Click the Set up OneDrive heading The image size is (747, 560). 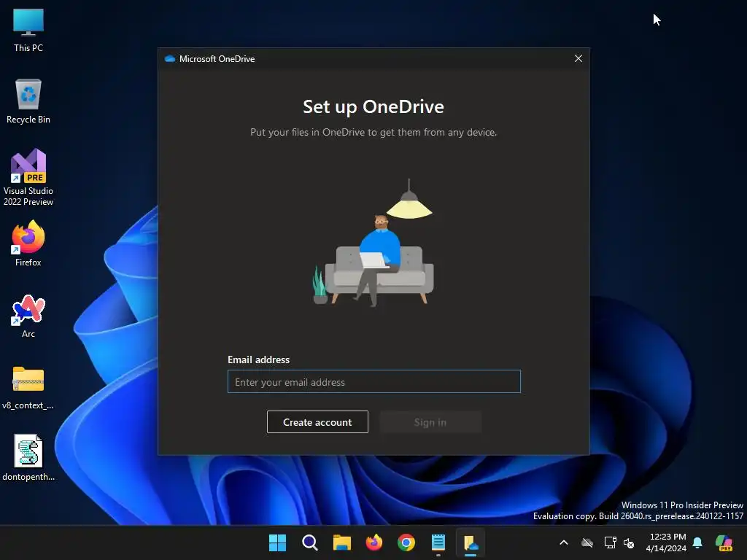click(x=373, y=106)
